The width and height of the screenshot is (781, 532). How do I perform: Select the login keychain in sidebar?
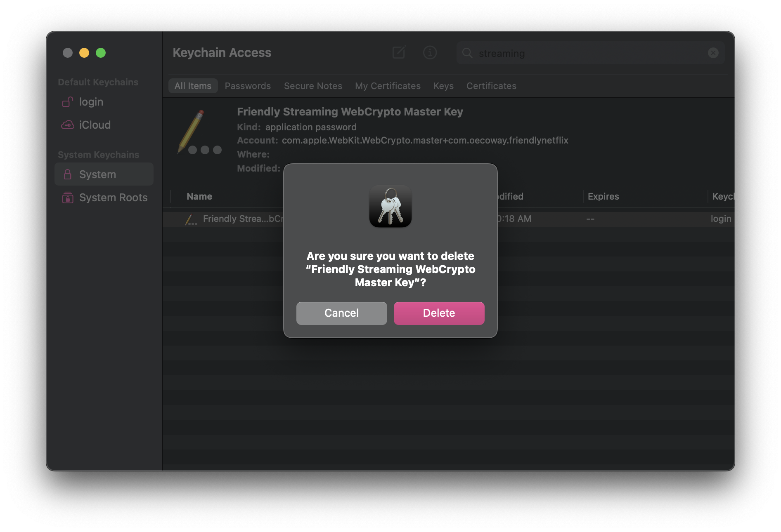(104, 102)
